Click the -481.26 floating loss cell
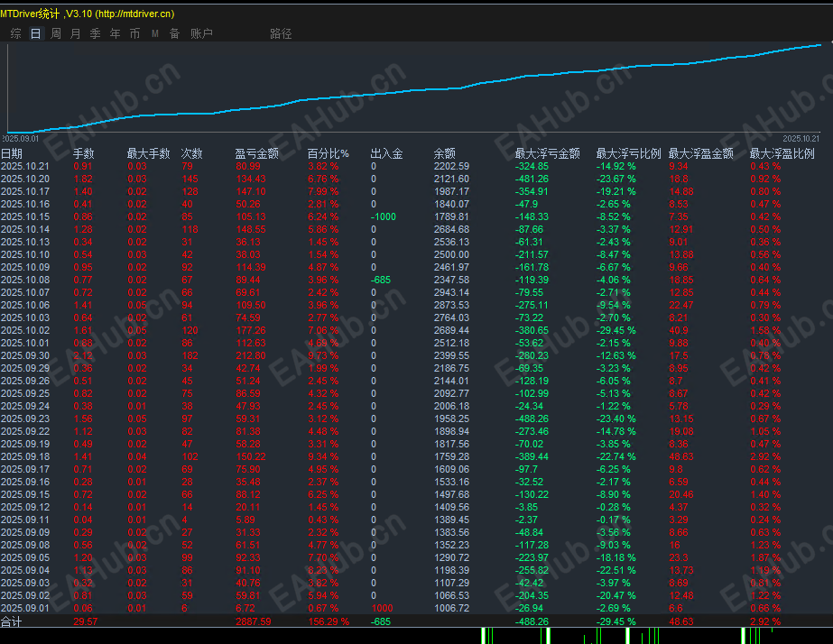 (532, 179)
